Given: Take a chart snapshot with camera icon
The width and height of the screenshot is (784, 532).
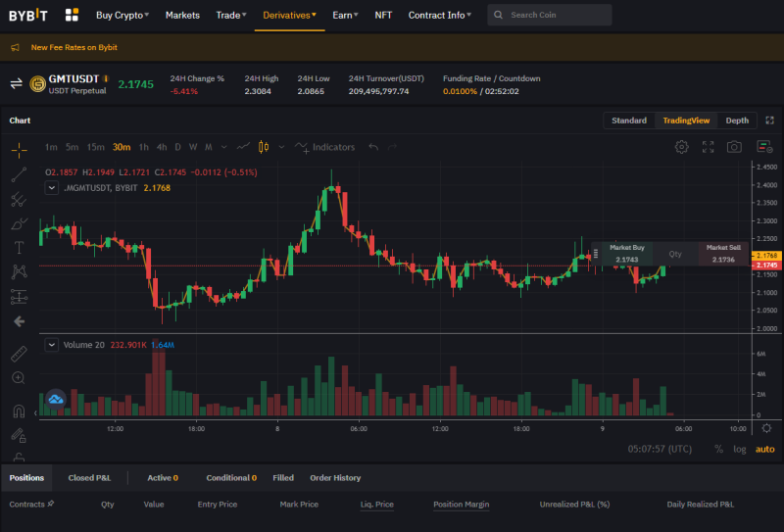Looking at the screenshot, I should pos(734,147).
